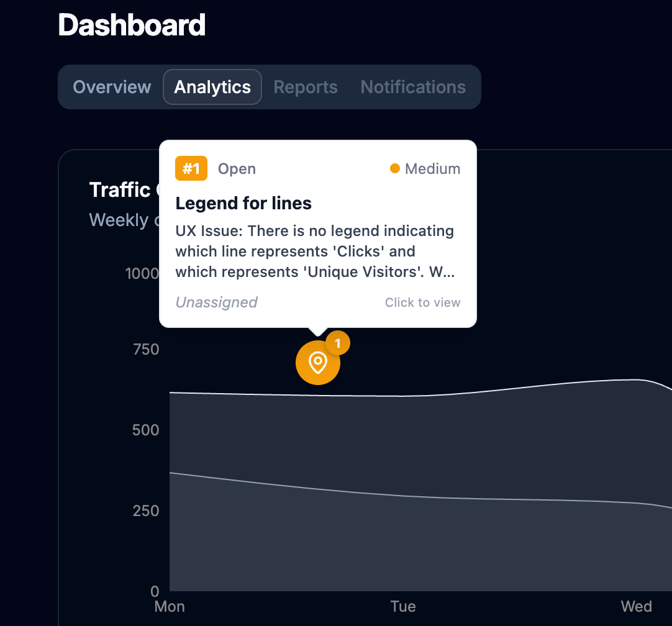Screen dimensions: 672x626
Task: Click the "1" comment count badge
Action: [x=338, y=342]
